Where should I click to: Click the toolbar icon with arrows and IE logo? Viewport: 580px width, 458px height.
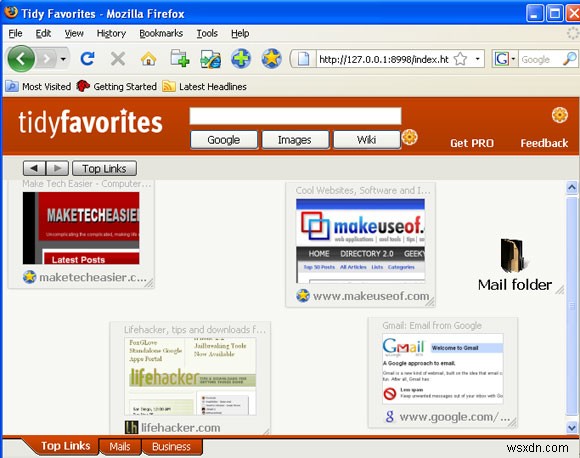[x=210, y=59]
